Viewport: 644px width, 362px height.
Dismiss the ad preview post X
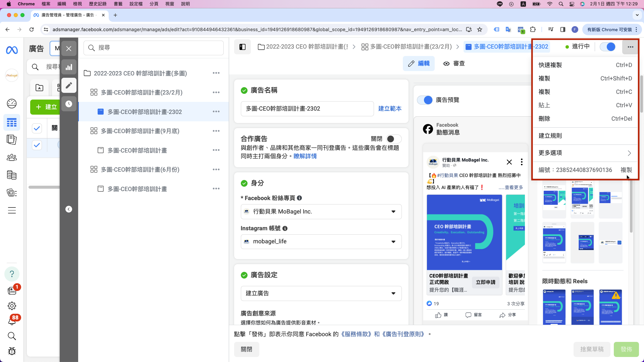[509, 162]
